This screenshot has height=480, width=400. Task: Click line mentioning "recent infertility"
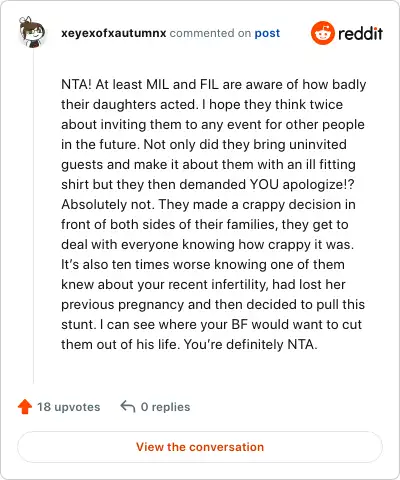[x=203, y=285]
